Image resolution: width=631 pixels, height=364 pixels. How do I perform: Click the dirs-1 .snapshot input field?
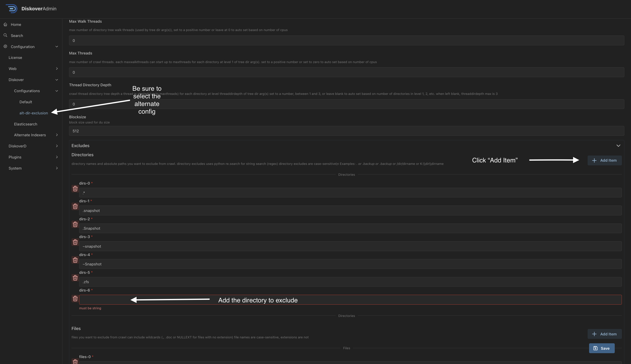(350, 210)
